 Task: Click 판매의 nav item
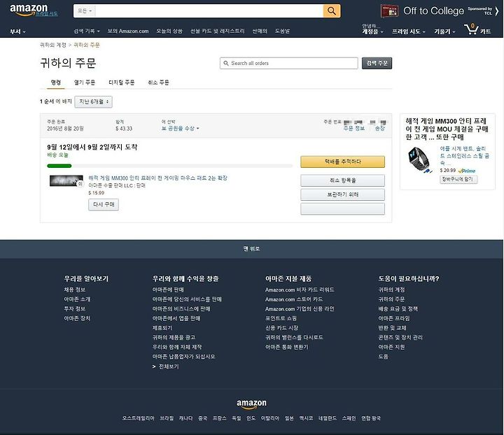(260, 31)
